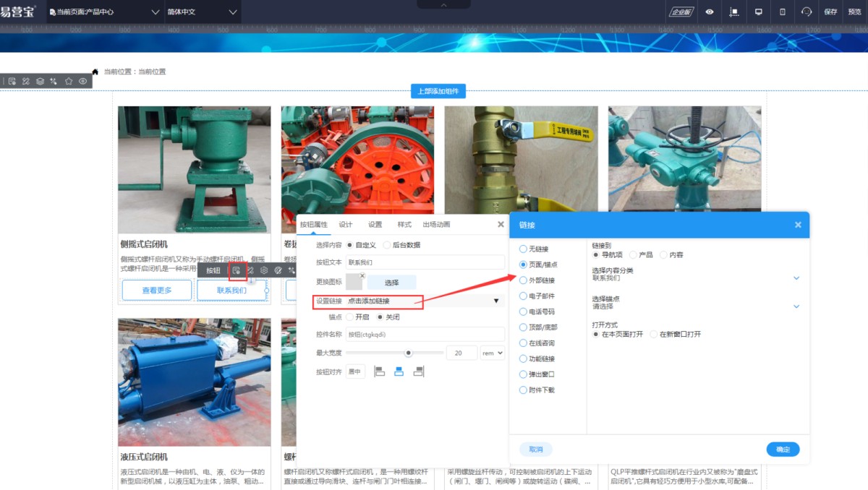Switch to the 样式 tab
This screenshot has height=490, width=868.
coord(404,225)
